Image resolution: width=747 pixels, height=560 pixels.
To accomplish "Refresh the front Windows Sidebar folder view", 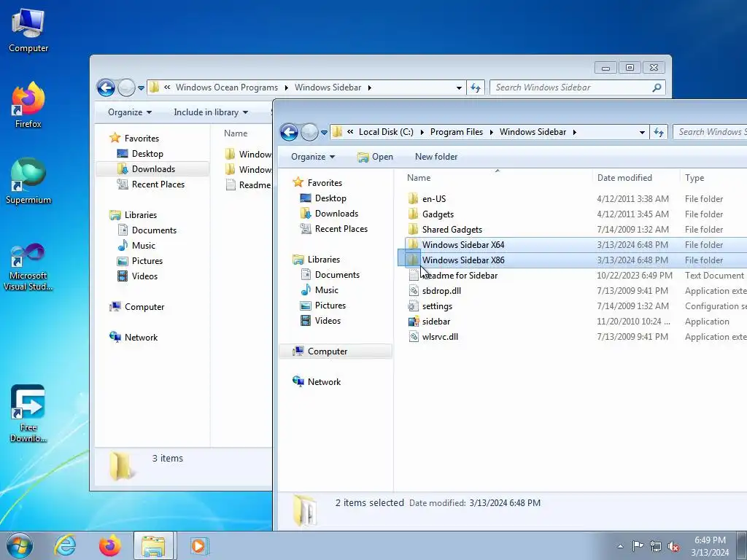I will click(x=659, y=133).
